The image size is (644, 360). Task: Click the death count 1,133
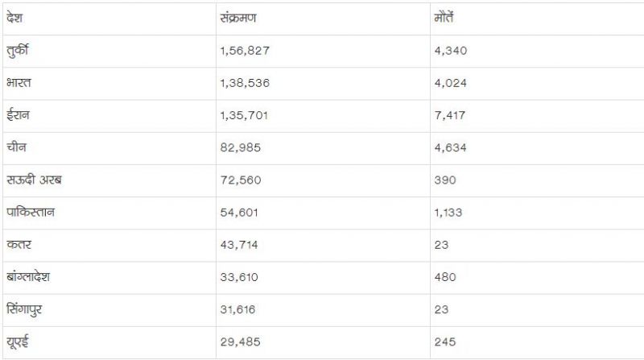(x=449, y=212)
